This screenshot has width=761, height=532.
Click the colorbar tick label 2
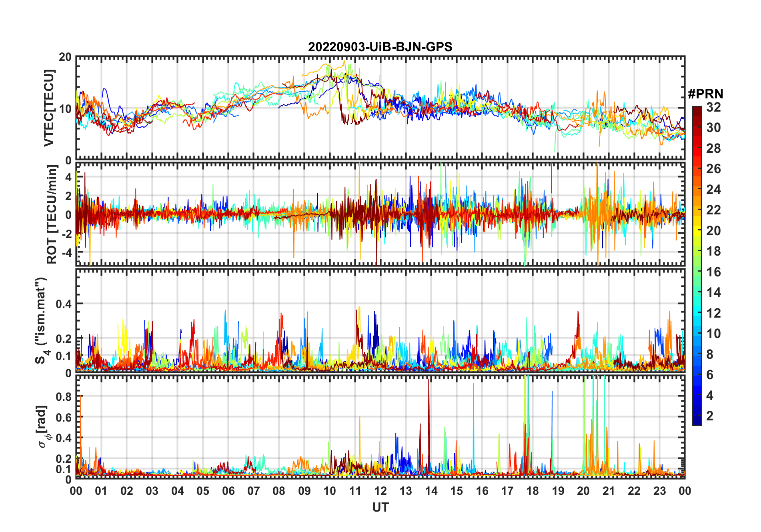(710, 416)
